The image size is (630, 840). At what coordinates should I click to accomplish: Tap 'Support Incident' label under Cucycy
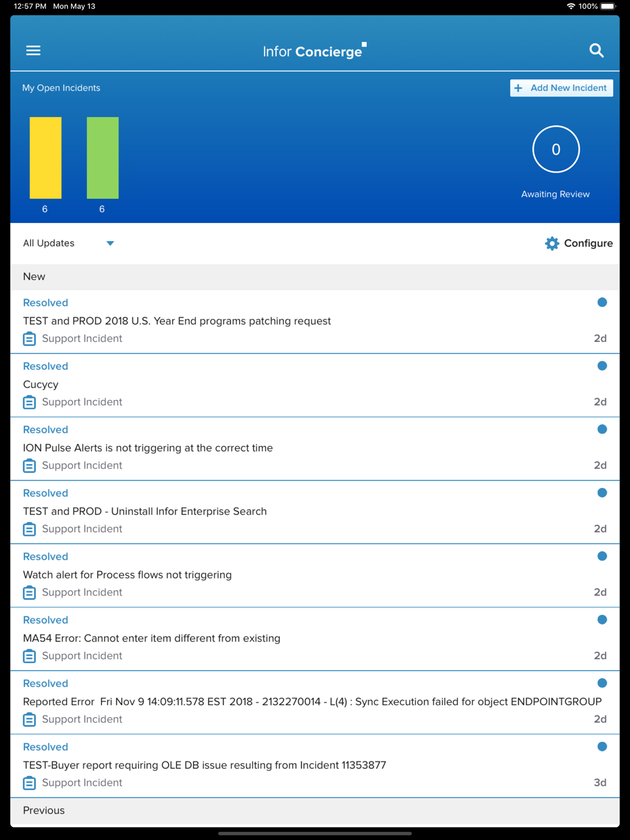tap(83, 402)
